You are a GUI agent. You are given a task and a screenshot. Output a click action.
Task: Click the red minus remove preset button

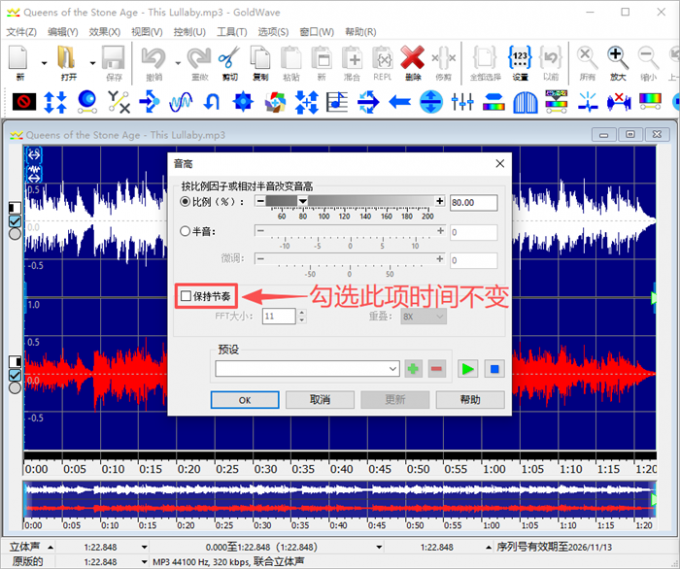coord(437,369)
